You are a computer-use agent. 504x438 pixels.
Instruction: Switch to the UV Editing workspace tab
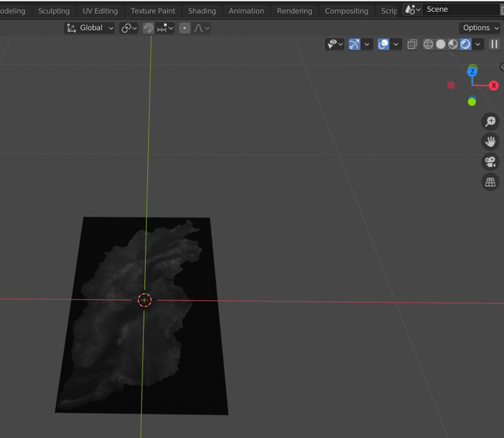[x=100, y=11]
